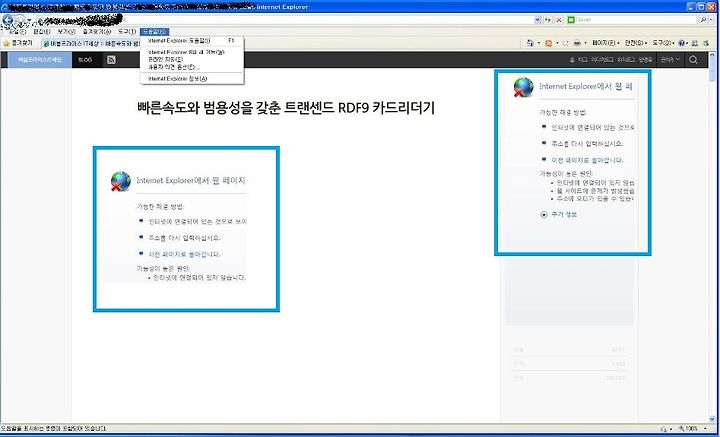Click globe error icon in right frame
Image resolution: width=720 pixels, height=437 pixels.
tap(523, 87)
